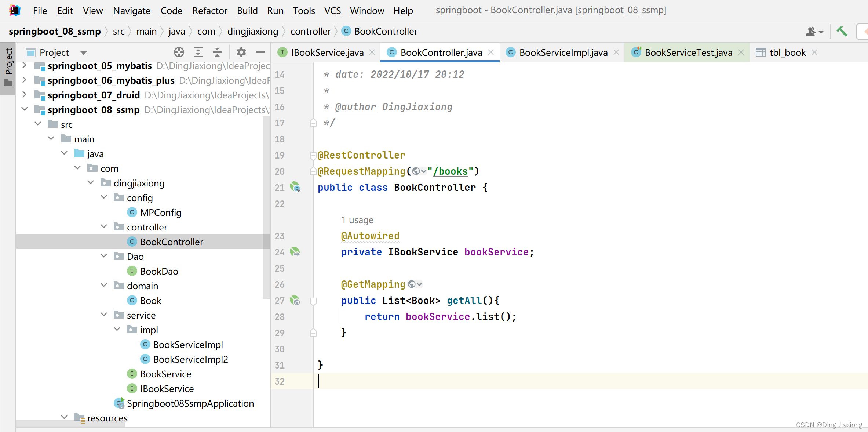Close the BookServiceTest.java tab
Screen dimensions: 868x432
click(741, 52)
